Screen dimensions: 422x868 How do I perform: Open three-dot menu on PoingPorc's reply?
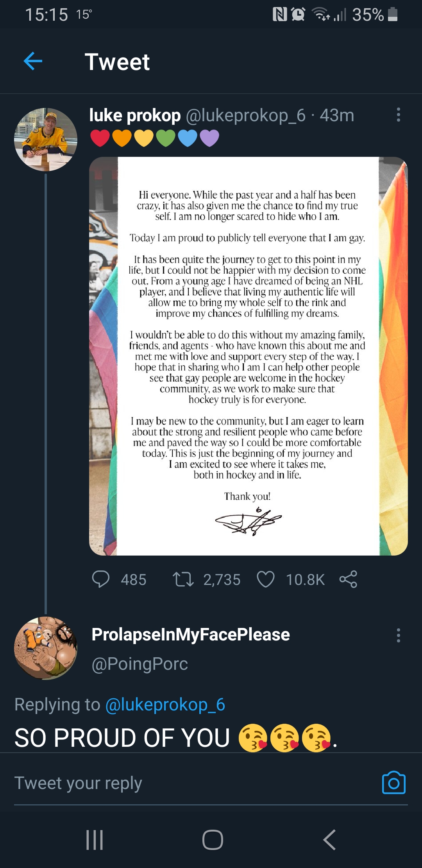click(x=398, y=635)
